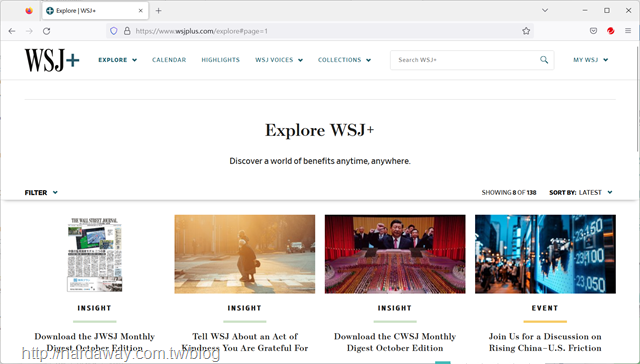Reload the WSJ+ page
The image size is (640, 364).
point(47,31)
